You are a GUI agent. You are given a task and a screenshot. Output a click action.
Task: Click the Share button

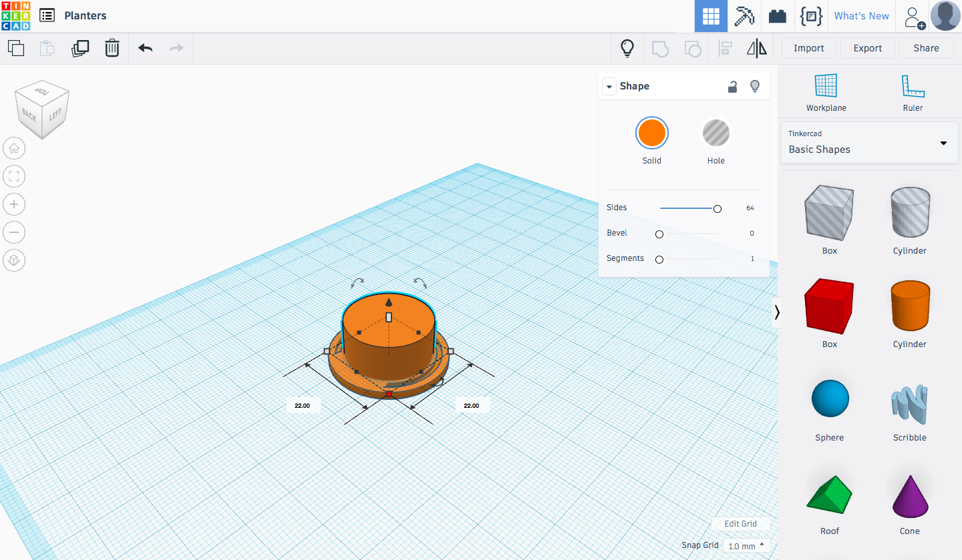[x=926, y=48]
